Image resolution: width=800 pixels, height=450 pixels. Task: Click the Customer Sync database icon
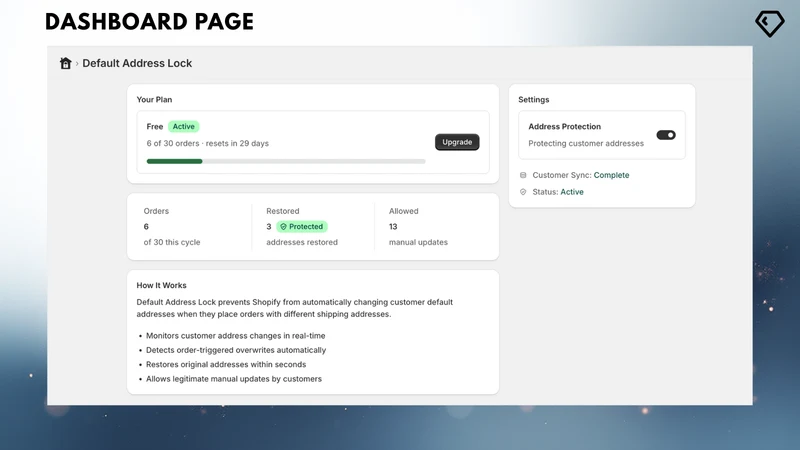click(523, 175)
